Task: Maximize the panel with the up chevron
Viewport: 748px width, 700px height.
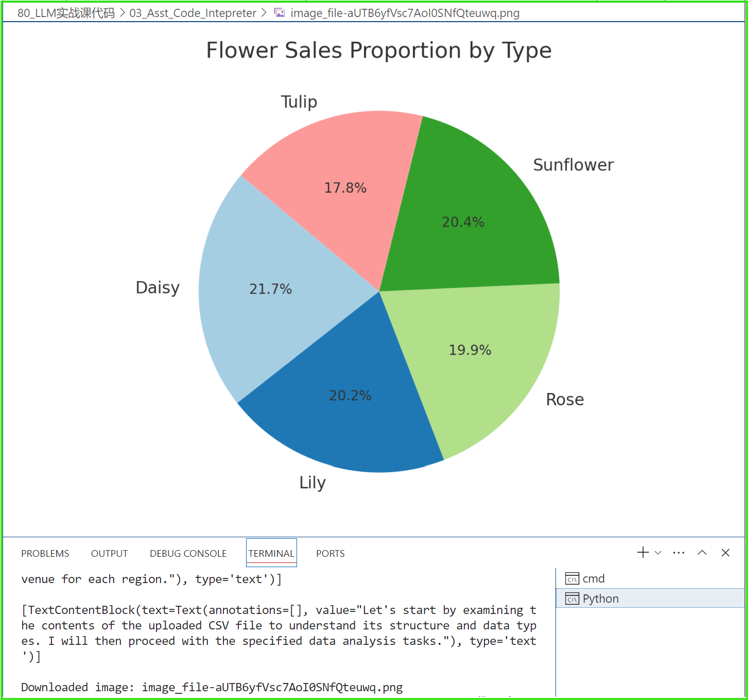Action: [702, 553]
